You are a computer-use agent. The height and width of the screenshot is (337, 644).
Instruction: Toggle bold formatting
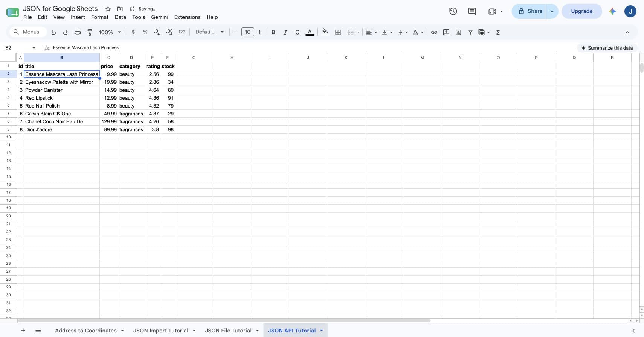[x=273, y=32]
